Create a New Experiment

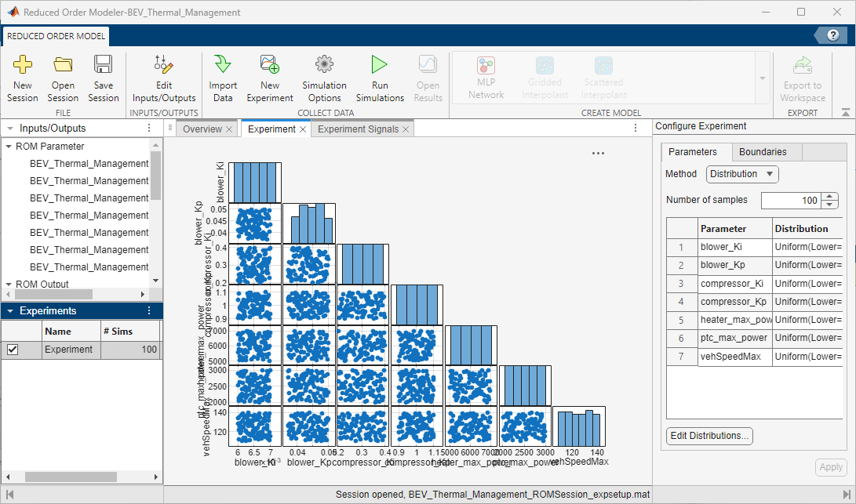pyautogui.click(x=269, y=76)
